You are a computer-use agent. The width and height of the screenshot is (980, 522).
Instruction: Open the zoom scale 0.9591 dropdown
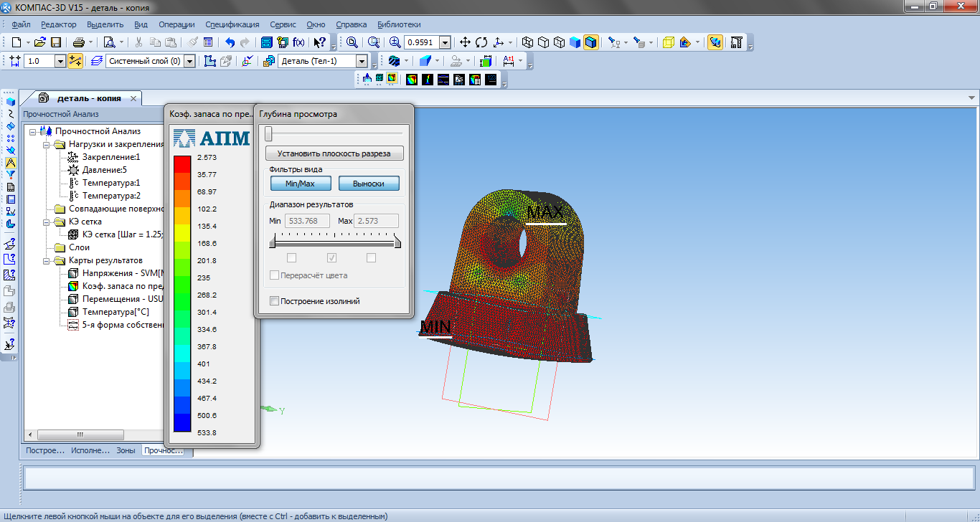point(445,42)
